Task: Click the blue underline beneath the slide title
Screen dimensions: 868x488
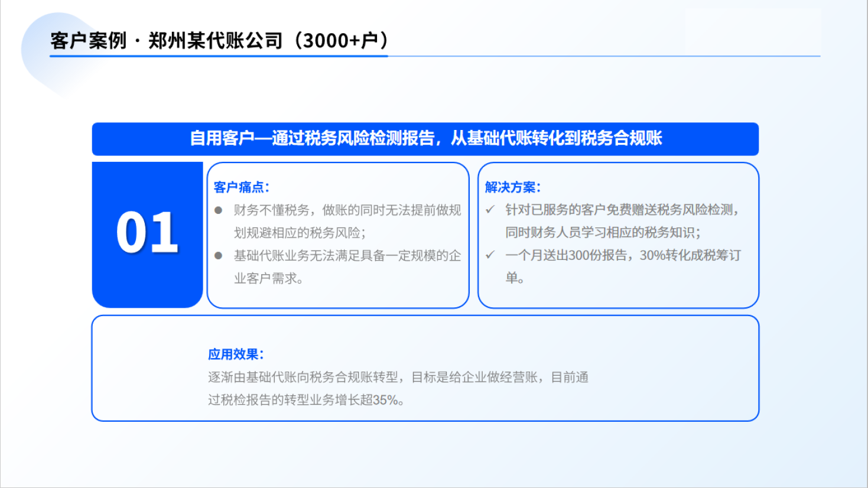Action: 219,56
